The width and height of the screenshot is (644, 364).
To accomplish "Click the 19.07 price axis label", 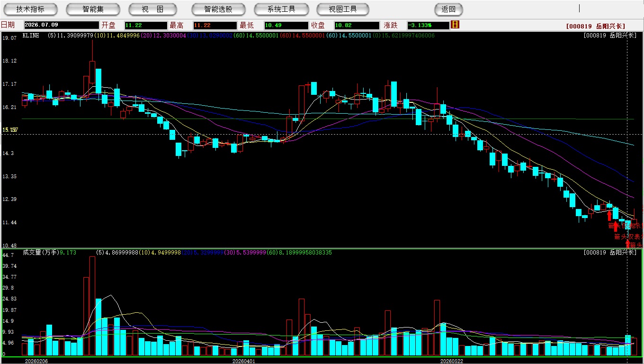I will click(x=9, y=37).
